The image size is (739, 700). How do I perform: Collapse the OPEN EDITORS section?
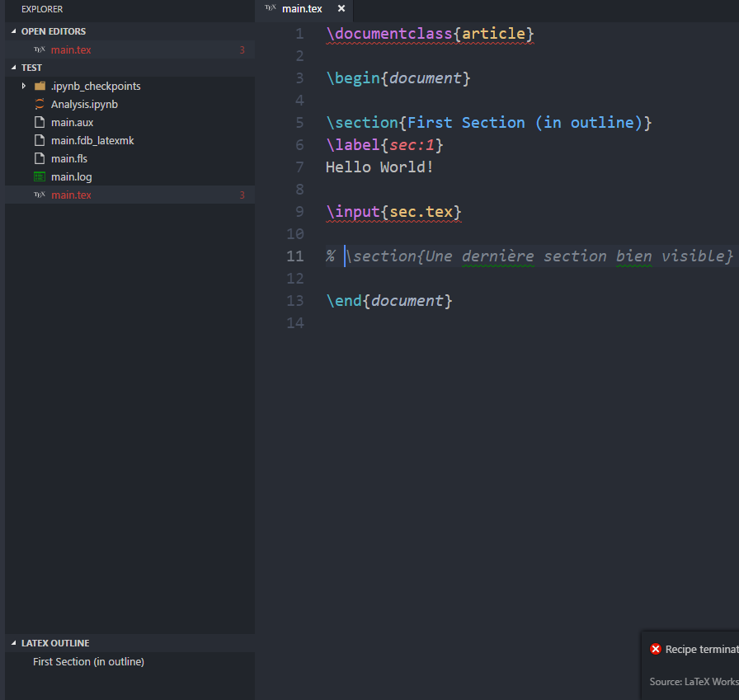12,31
